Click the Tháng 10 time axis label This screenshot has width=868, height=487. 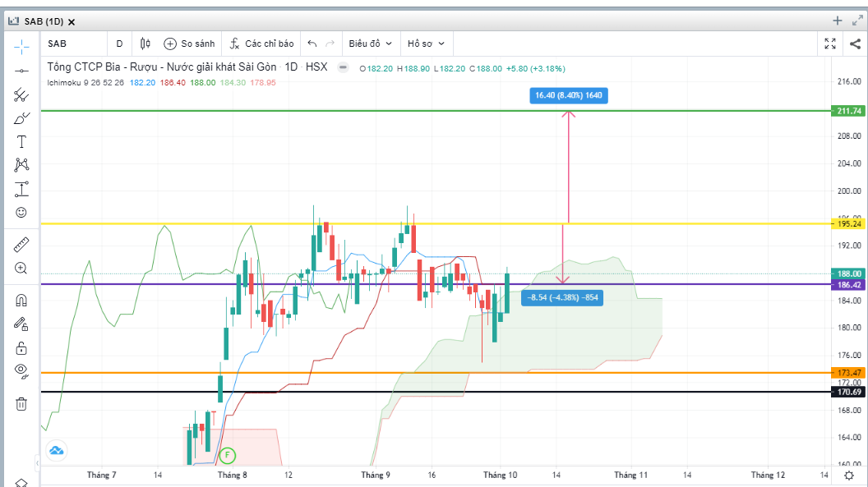[x=500, y=475]
